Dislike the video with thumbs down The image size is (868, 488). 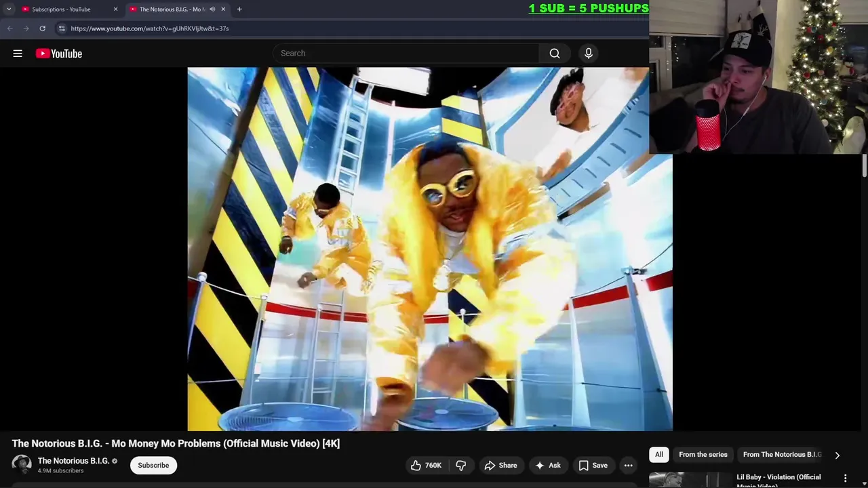[461, 465]
